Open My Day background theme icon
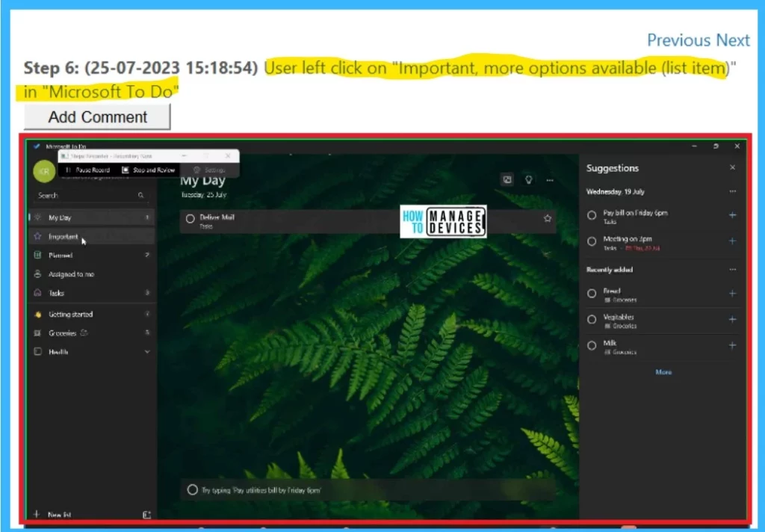765x532 pixels. (507, 179)
